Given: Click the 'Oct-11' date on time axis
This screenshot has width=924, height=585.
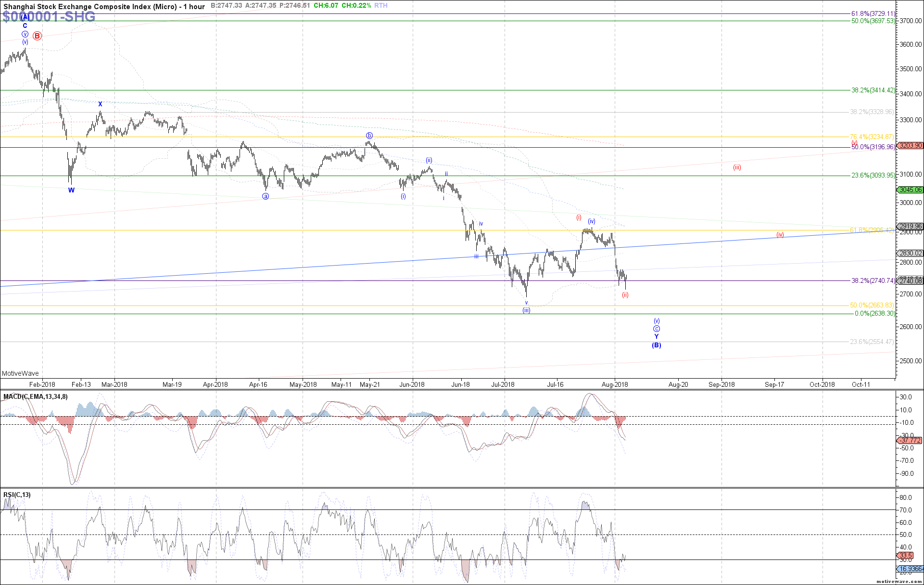Looking at the screenshot, I should pyautogui.click(x=861, y=384).
